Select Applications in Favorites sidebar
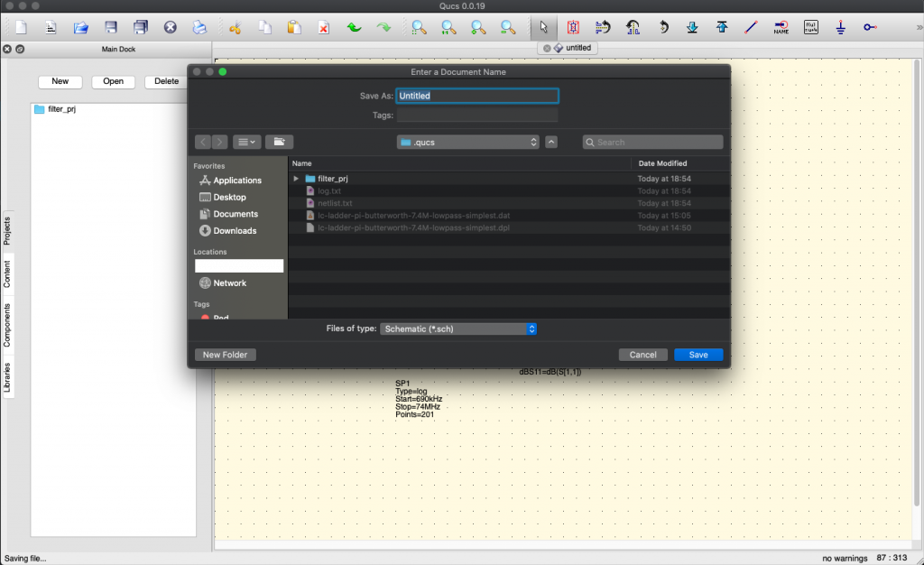The height and width of the screenshot is (565, 924). (230, 181)
